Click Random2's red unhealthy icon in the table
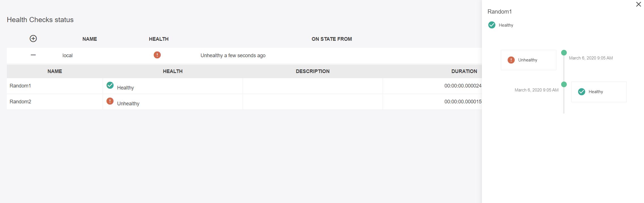Screen dimensions: 644x203 click(x=110, y=101)
